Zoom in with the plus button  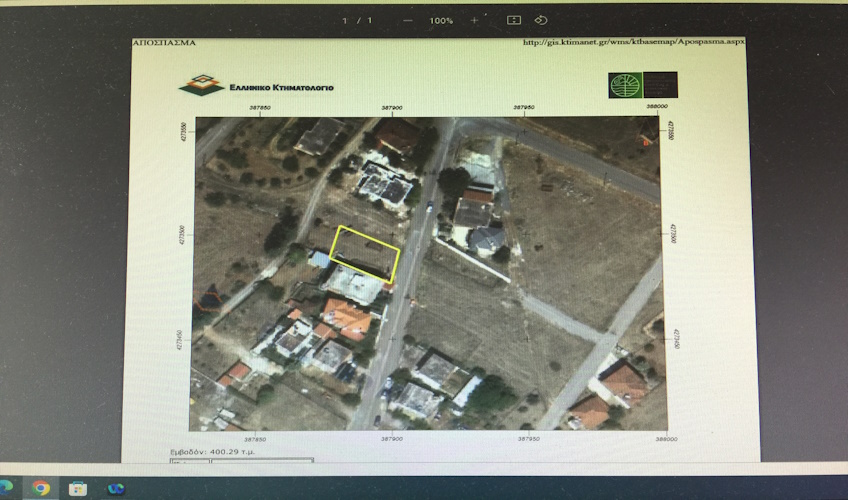point(474,20)
